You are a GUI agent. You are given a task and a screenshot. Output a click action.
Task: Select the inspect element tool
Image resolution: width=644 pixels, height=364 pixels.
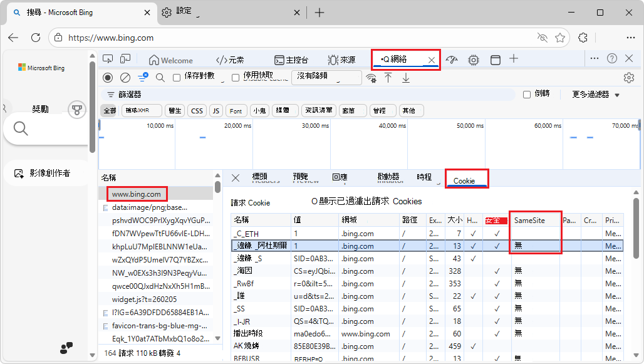click(x=108, y=59)
